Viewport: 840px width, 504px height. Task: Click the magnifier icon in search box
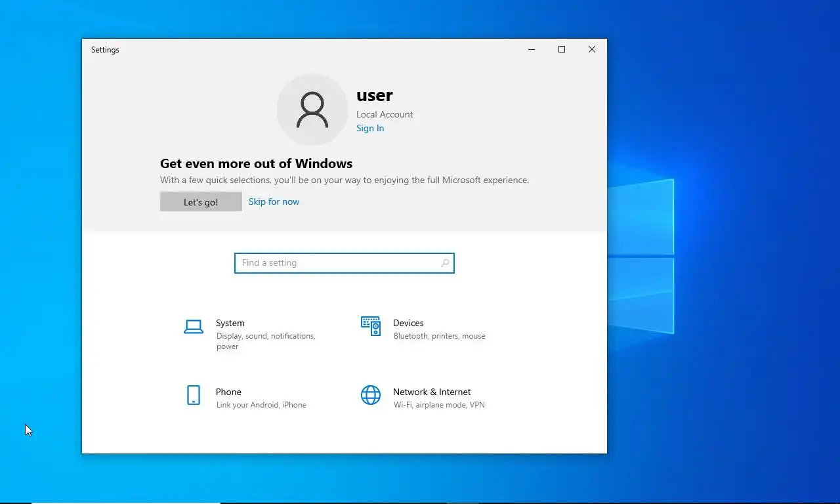pos(445,263)
